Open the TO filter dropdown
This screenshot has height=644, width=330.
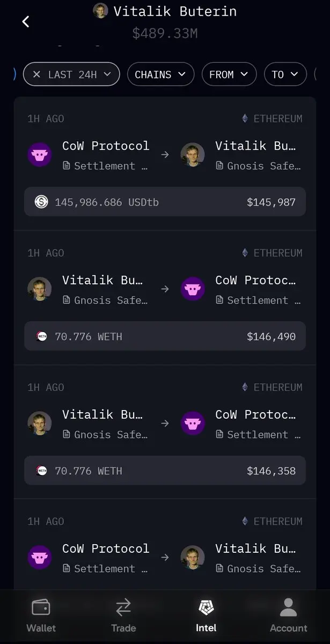point(285,75)
